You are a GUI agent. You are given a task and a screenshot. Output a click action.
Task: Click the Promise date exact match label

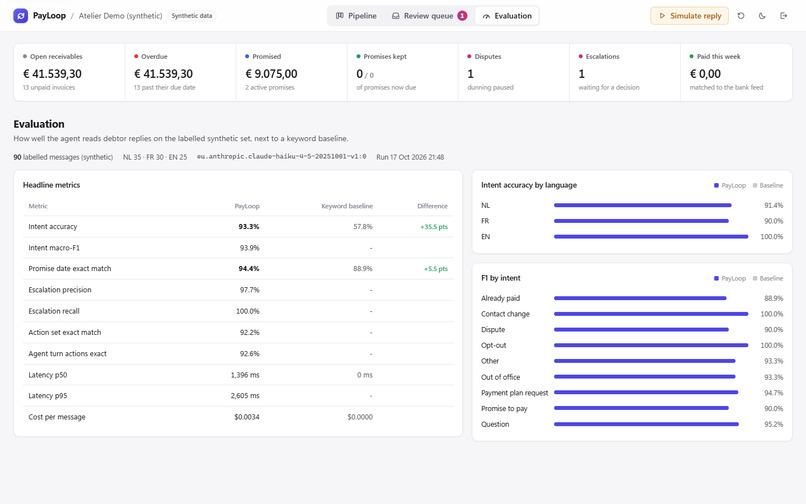coord(70,268)
